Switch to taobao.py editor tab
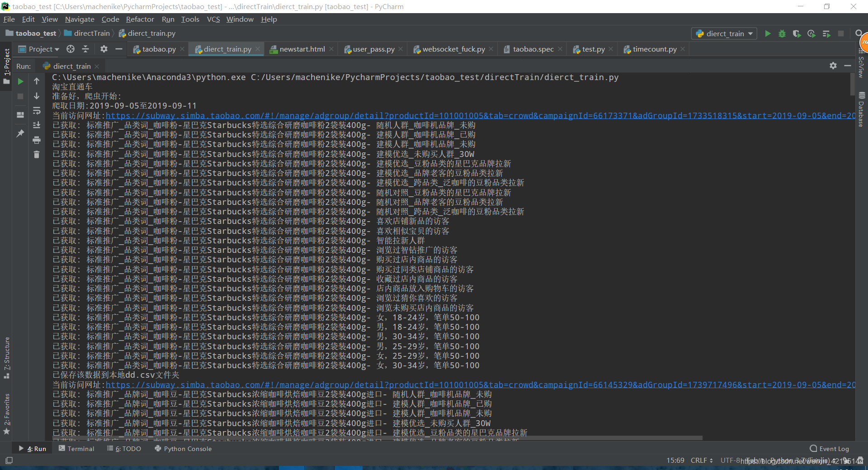The image size is (868, 470). [159, 49]
